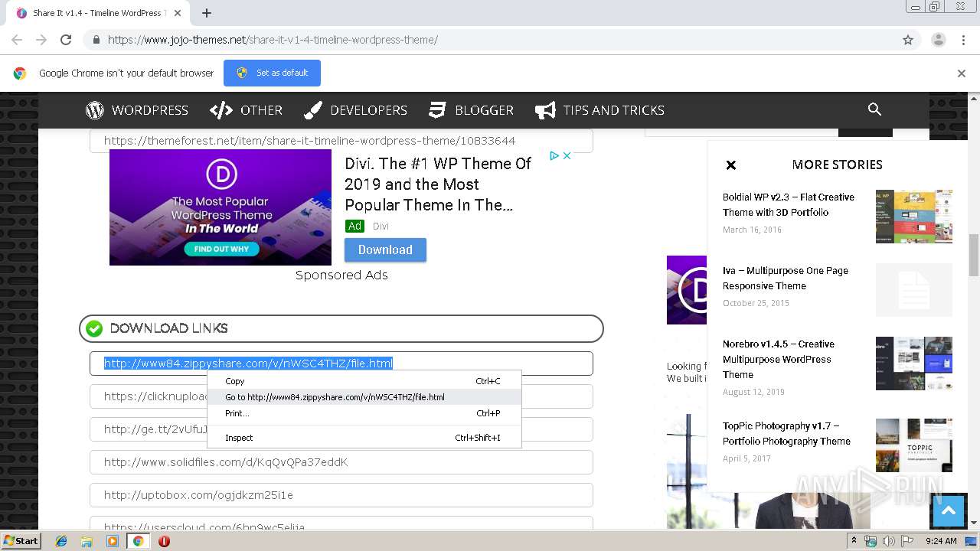Click the taskbar clock 9:24 AM

pos(941,541)
